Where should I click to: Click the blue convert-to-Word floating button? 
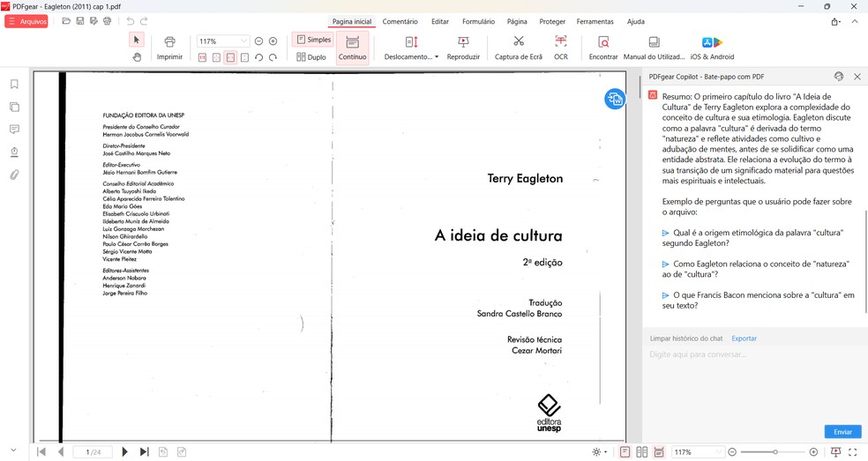[x=615, y=99]
